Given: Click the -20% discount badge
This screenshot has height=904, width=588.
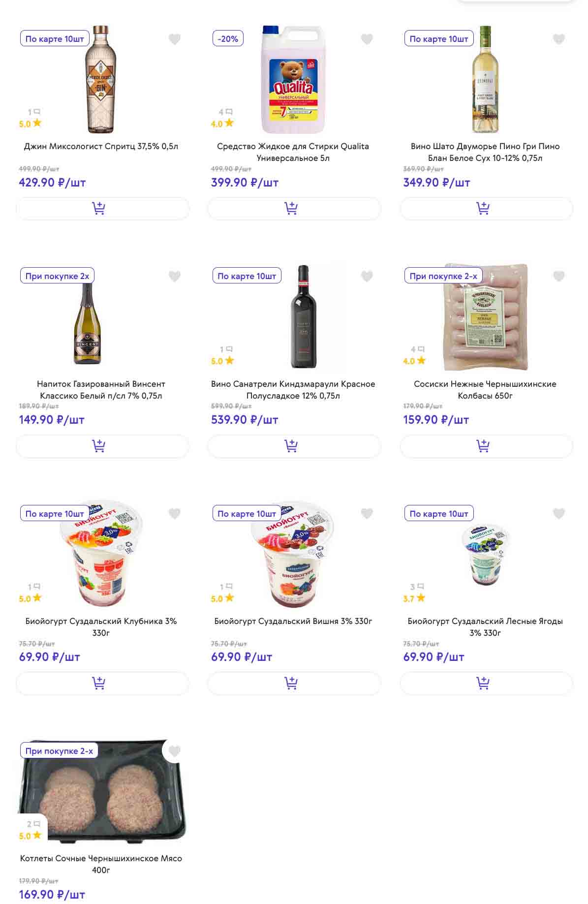Looking at the screenshot, I should 228,39.
